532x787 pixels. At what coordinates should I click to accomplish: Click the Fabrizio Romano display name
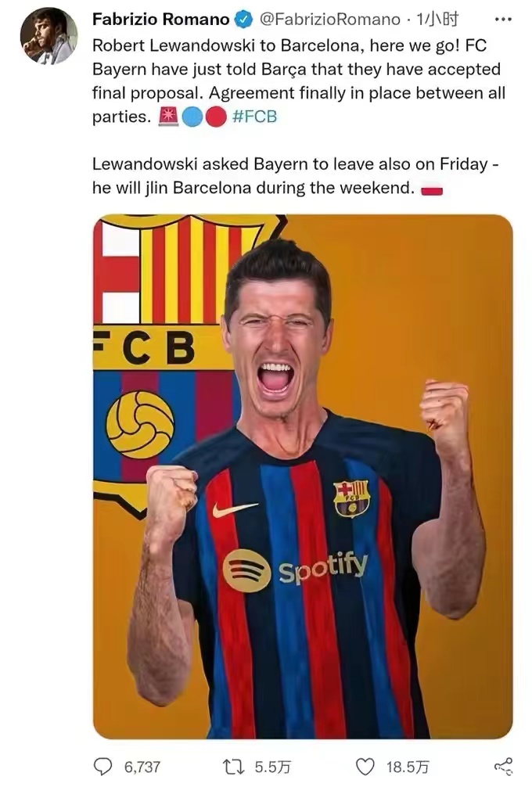click(x=160, y=20)
